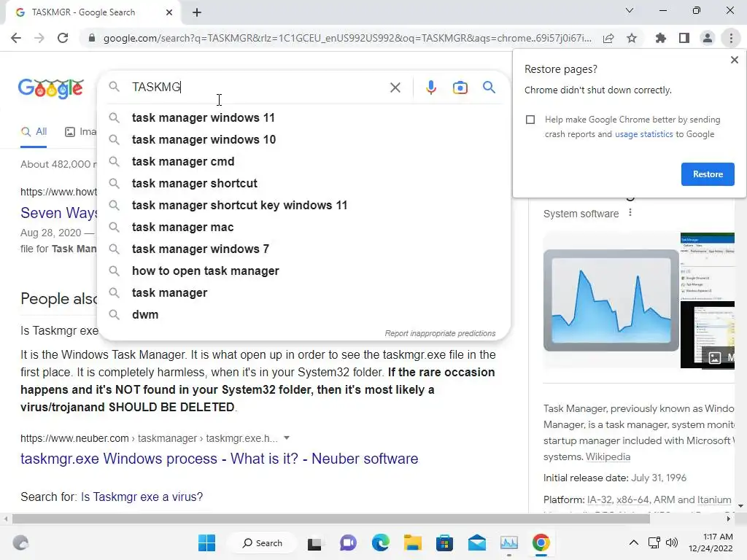Enable sending crash reports checkbox

[x=530, y=120]
